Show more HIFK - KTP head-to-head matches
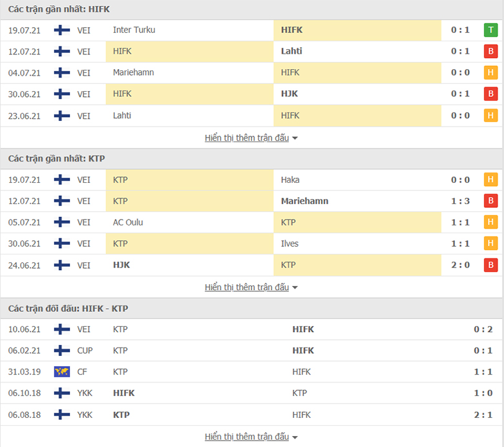Screen dimensions: 504x447 coord(251,437)
